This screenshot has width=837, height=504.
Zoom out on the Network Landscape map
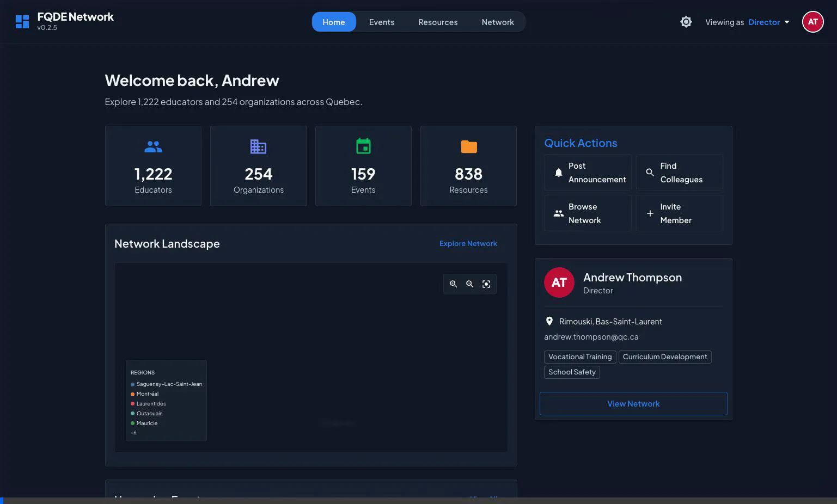(469, 284)
